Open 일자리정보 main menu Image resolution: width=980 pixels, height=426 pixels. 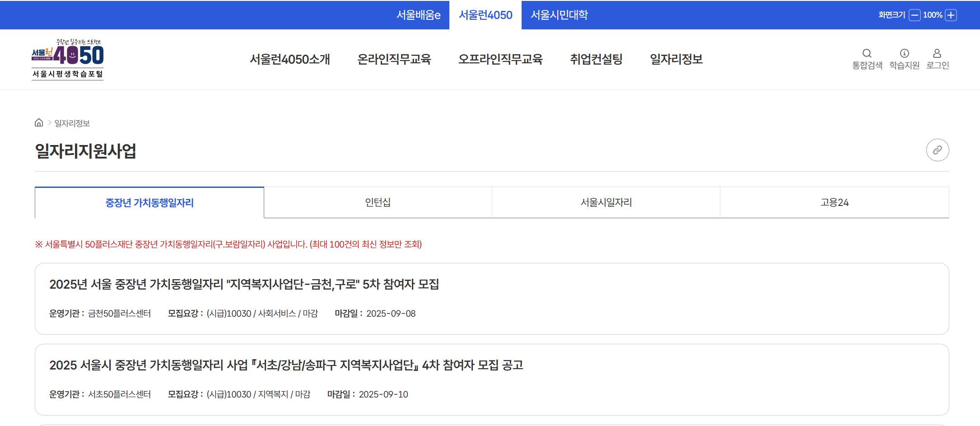(x=676, y=59)
